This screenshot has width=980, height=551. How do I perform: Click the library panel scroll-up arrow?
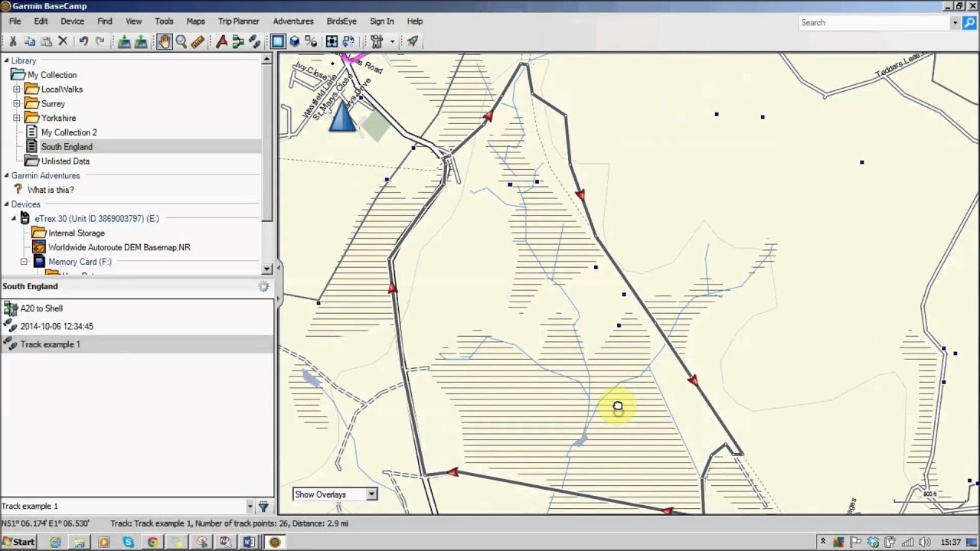(x=266, y=59)
